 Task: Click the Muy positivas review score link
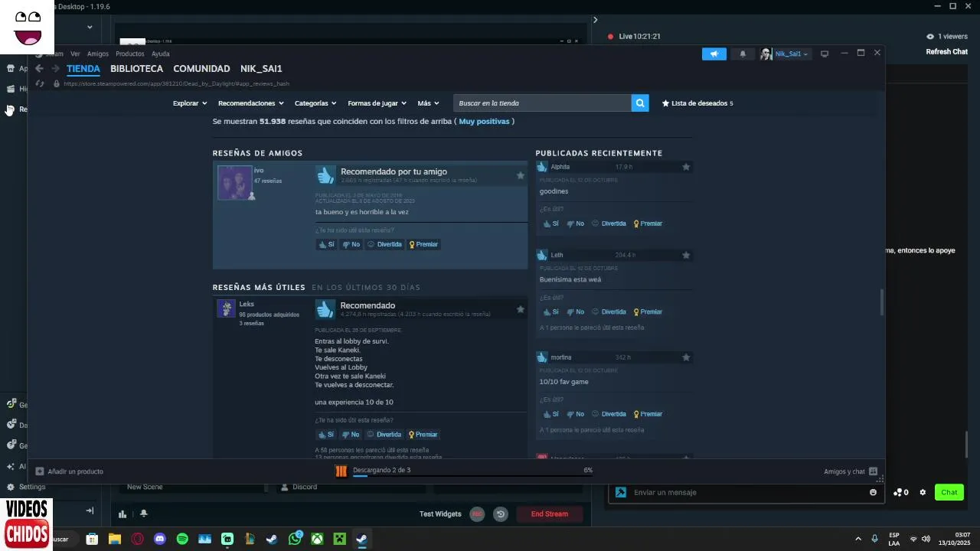[x=484, y=121]
